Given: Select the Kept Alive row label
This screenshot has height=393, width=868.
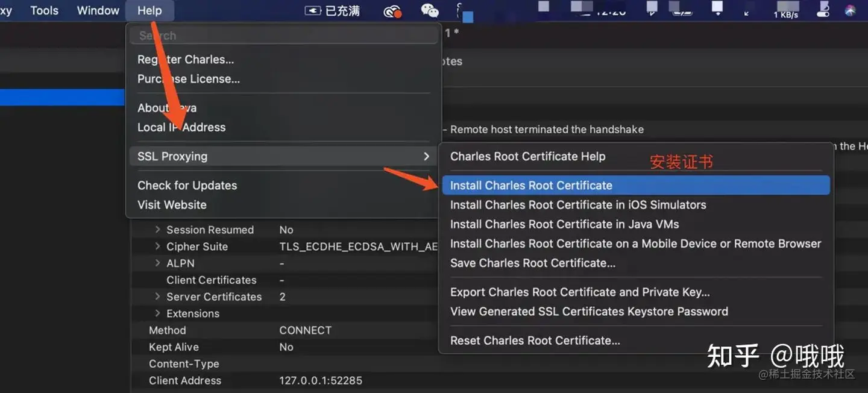Looking at the screenshot, I should pos(174,347).
